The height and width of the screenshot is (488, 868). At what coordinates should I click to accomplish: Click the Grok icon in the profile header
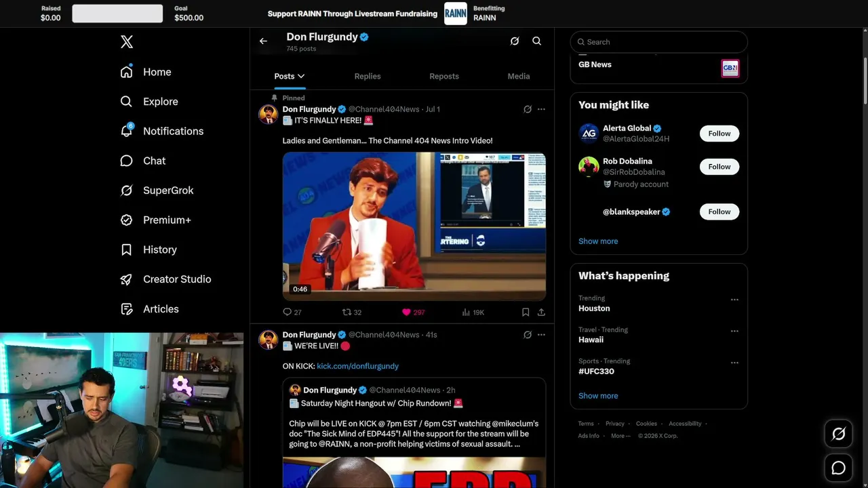(x=515, y=41)
